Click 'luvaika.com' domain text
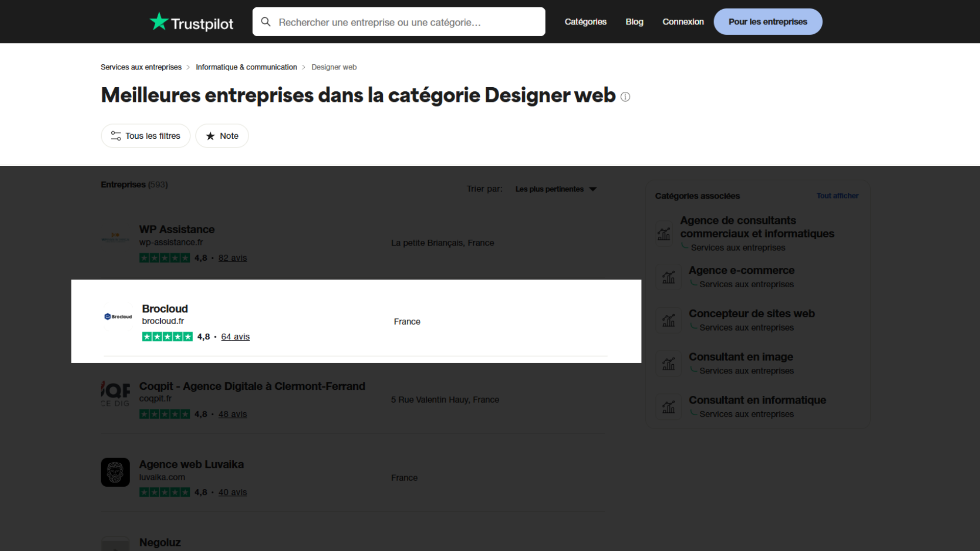Viewport: 980px width, 551px height. [x=162, y=478]
